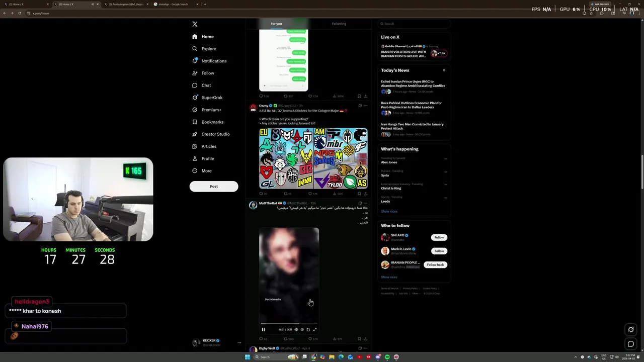
Task: Switch to the Following tab
Action: click(x=339, y=24)
